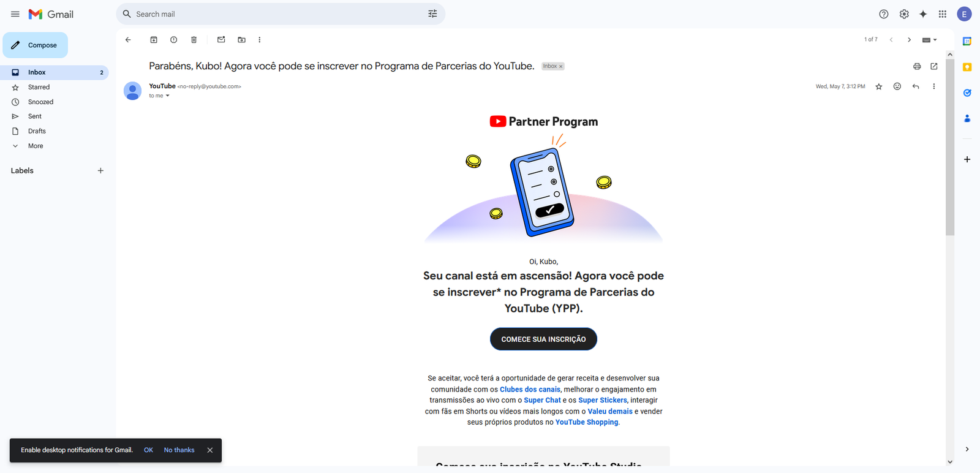The width and height of the screenshot is (980, 473).
Task: Delete the email using the trash icon
Action: tap(194, 40)
